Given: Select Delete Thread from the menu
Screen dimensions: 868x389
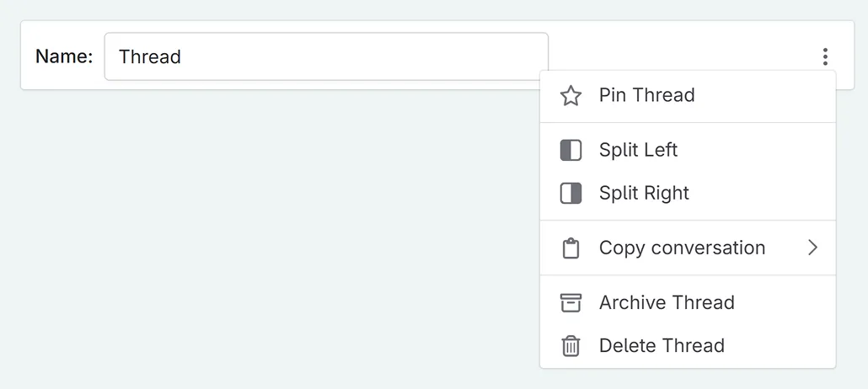Looking at the screenshot, I should coord(662,346).
